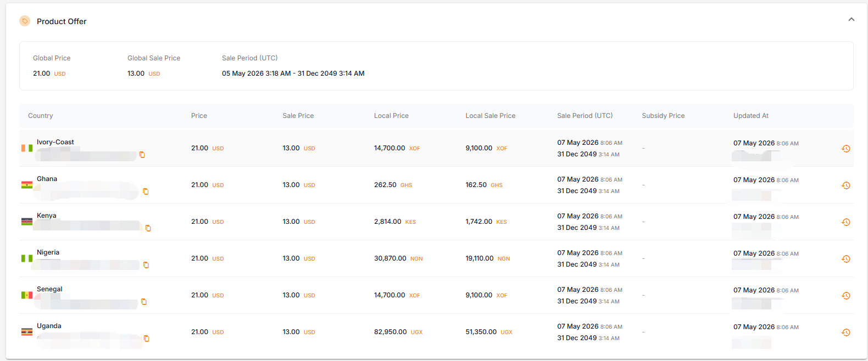Click the Sale Price column header
This screenshot has width=868, height=361.
(298, 116)
